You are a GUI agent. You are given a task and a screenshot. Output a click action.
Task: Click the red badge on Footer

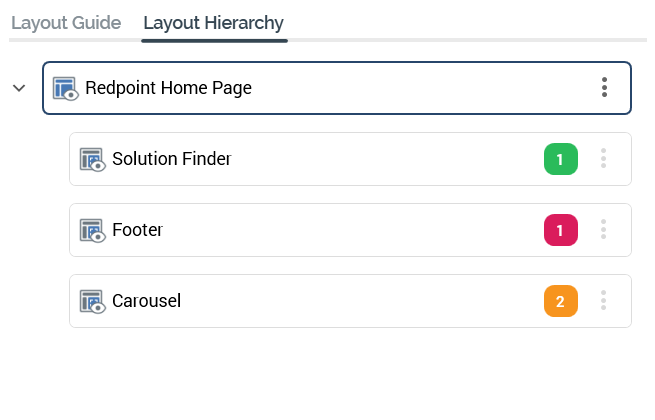click(560, 230)
